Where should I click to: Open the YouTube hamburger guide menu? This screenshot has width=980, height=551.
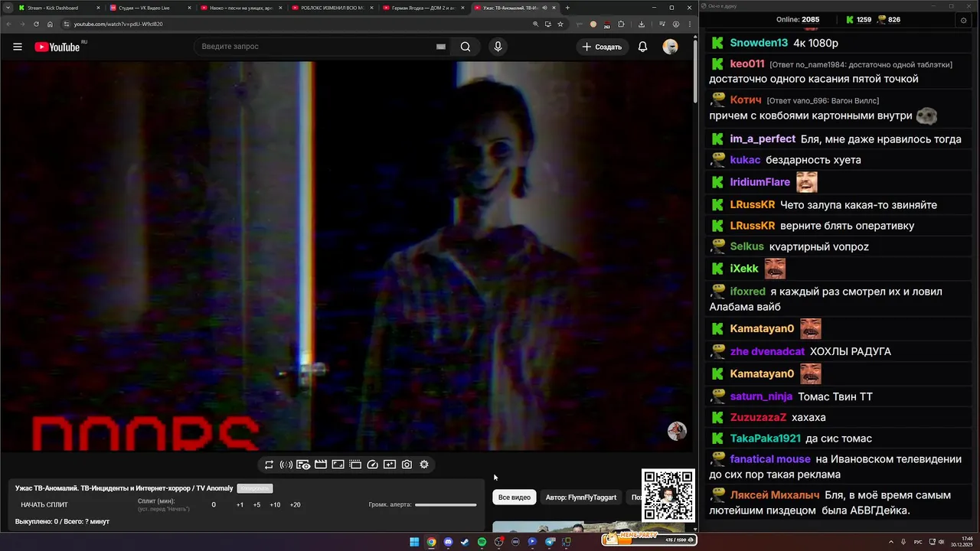(18, 47)
